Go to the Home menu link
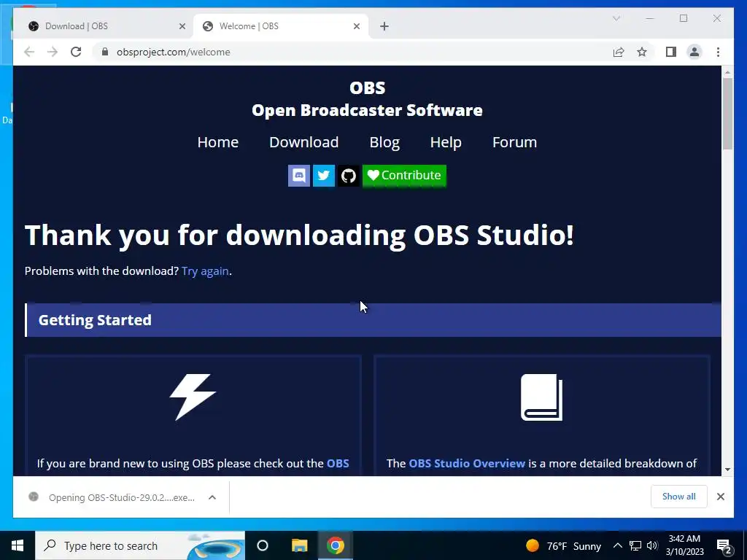The height and width of the screenshot is (560, 747). (x=217, y=142)
